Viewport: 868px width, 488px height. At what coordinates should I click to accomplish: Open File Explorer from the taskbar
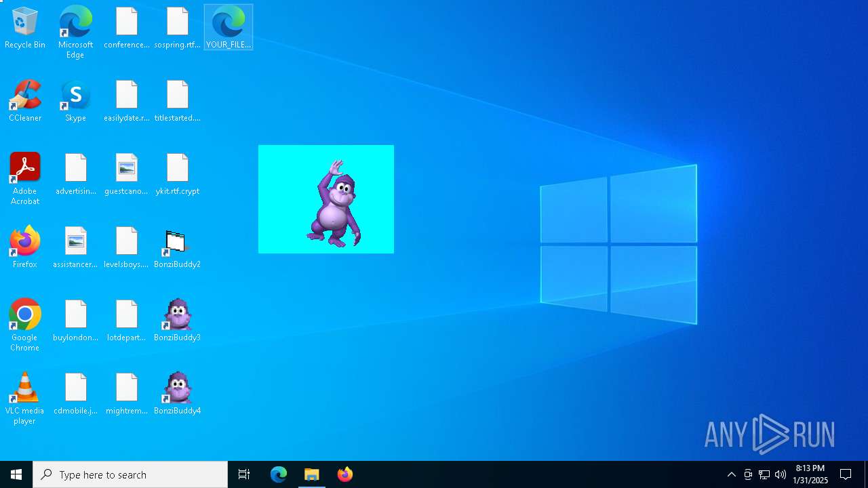pos(312,474)
